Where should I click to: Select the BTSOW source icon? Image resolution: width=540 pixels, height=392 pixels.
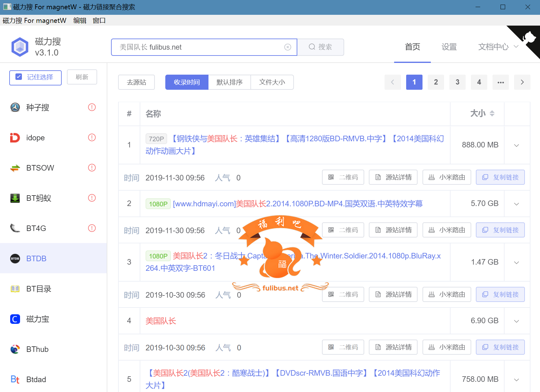coord(15,168)
